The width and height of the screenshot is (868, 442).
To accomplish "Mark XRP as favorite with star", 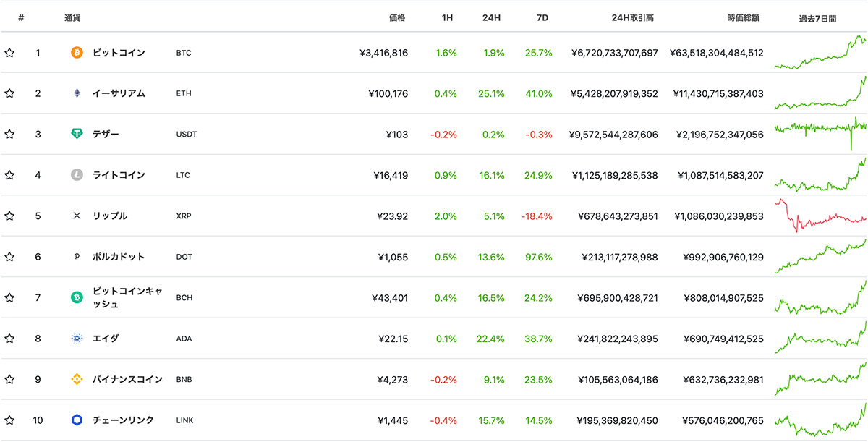I will [x=10, y=216].
